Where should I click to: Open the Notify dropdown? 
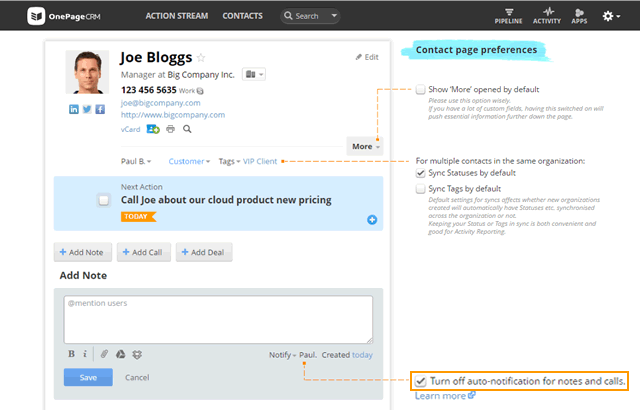(x=282, y=355)
